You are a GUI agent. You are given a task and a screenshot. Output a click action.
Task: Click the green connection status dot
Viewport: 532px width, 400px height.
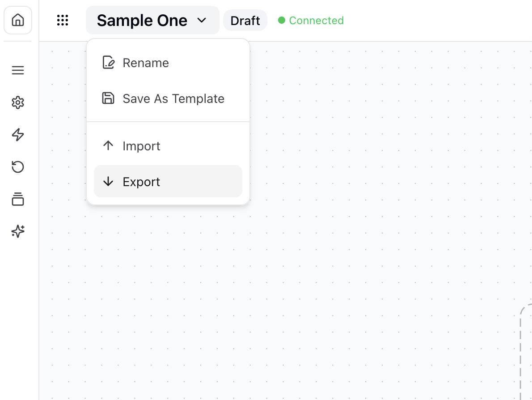282,21
